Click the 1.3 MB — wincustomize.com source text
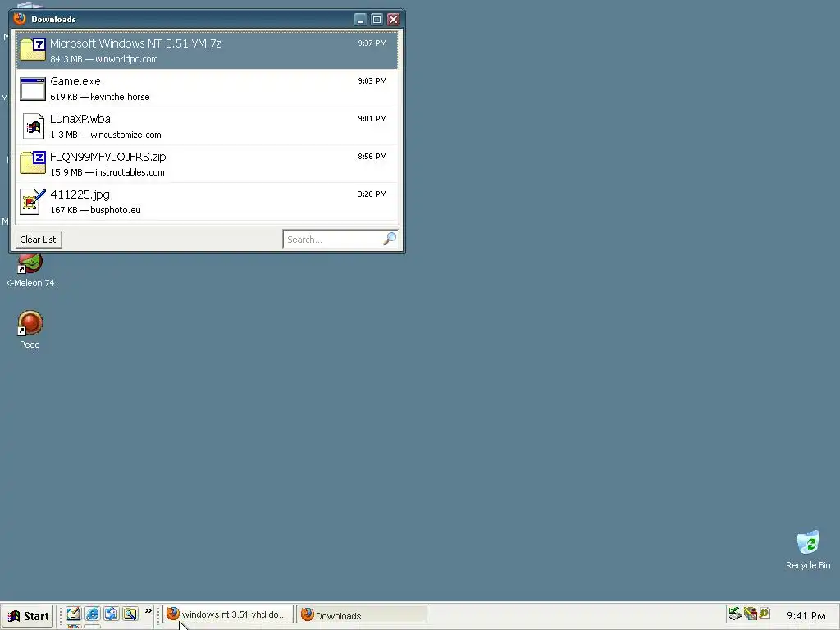This screenshot has width=840, height=630. [x=106, y=135]
